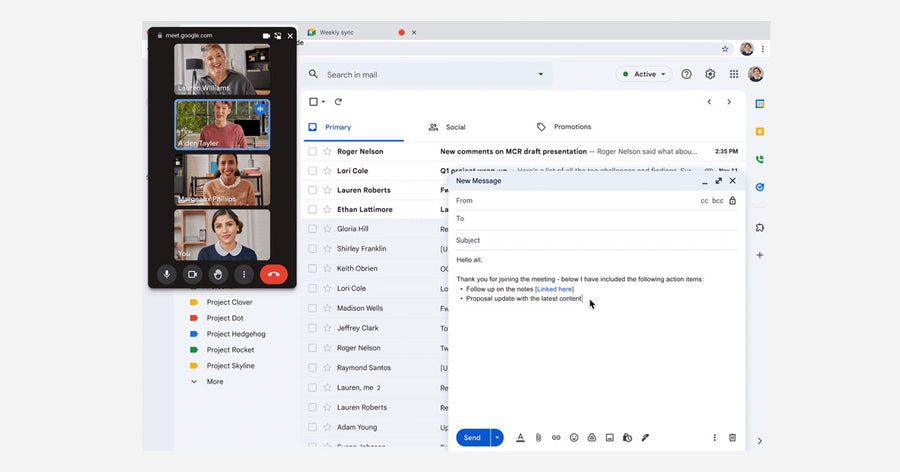Add bcc recipients
Viewport: 900px width, 472px height.
[x=717, y=200]
